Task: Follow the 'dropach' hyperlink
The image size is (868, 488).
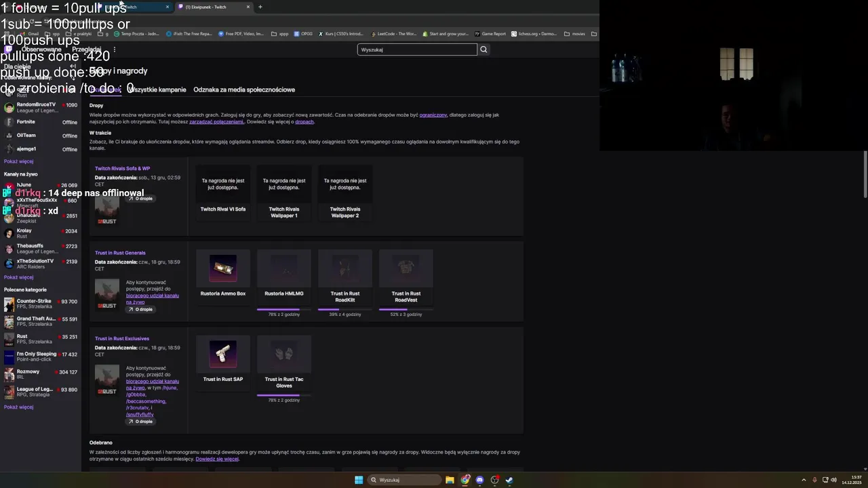Action: (x=304, y=122)
